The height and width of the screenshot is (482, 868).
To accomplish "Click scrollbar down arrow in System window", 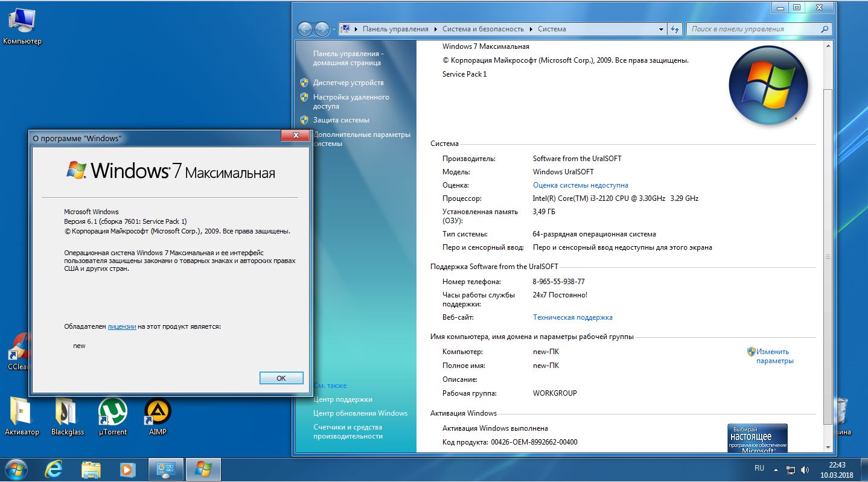I will 828,447.
